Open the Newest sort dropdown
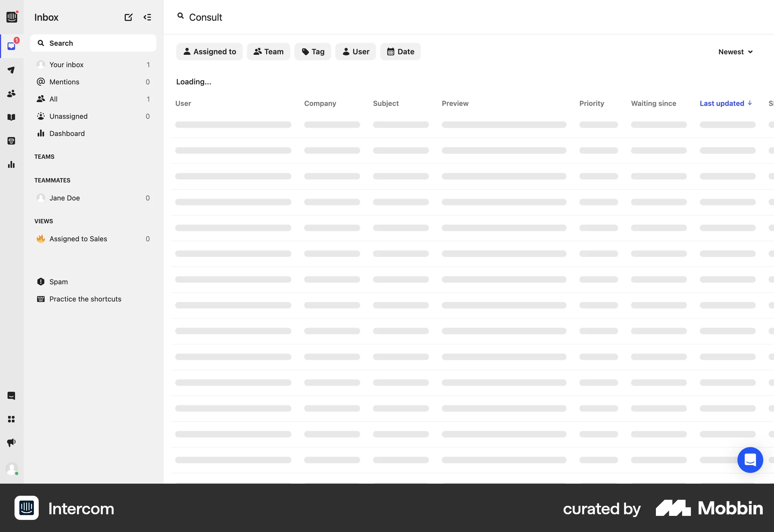 point(735,52)
